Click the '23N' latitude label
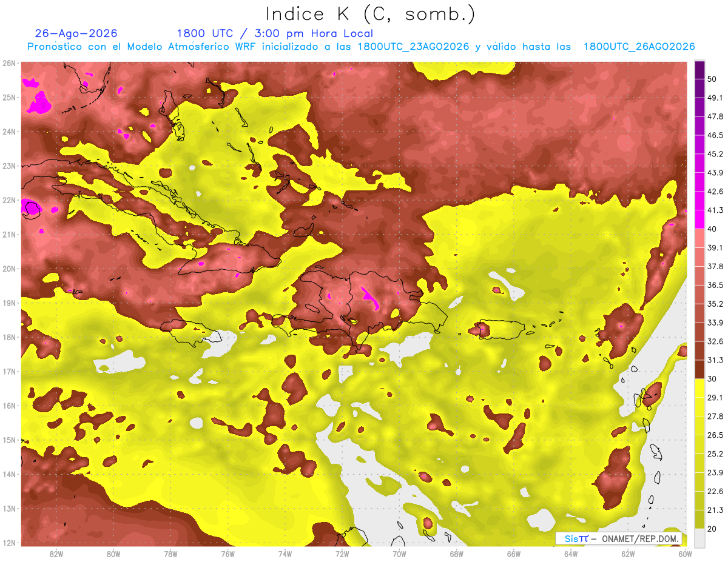 [9, 166]
